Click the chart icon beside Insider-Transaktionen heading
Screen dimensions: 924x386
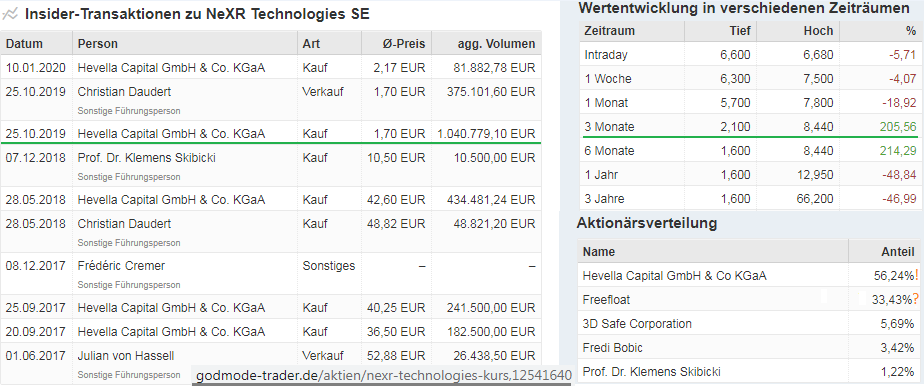[x=10, y=14]
